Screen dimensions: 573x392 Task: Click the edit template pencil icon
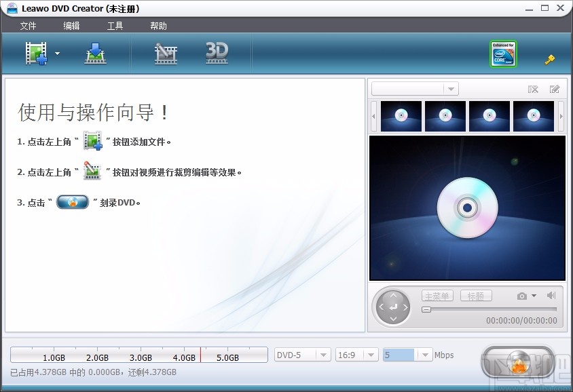555,89
